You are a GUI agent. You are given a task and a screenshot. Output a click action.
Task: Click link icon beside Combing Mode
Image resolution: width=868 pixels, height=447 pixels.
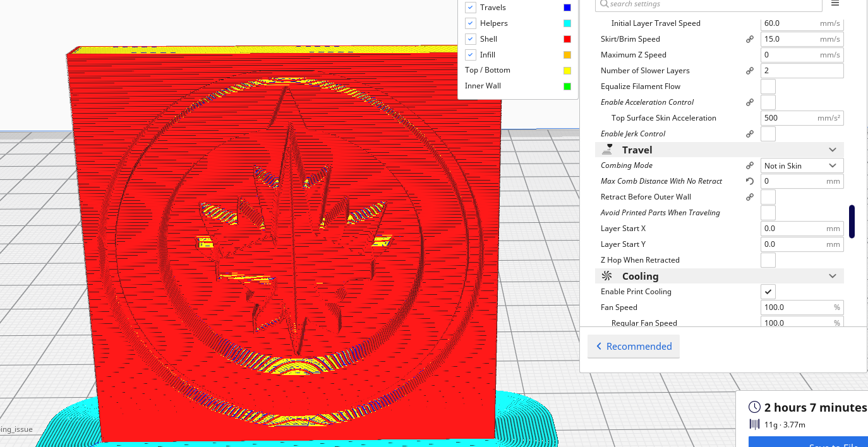click(750, 165)
